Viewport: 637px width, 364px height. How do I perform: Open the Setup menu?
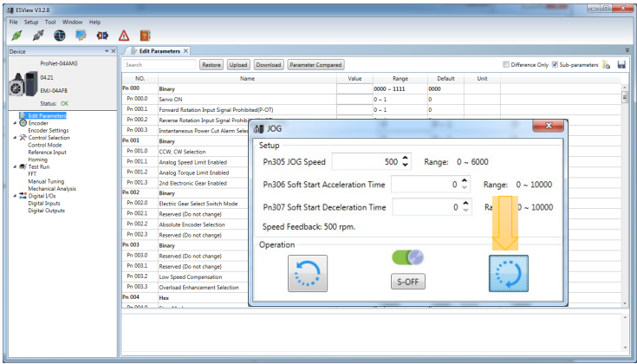(31, 22)
